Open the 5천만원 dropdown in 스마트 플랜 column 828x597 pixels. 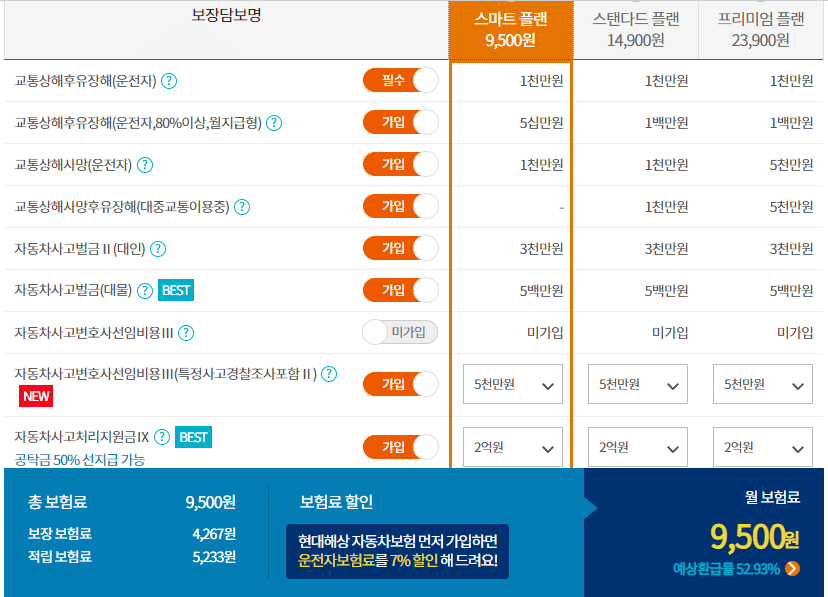pyautogui.click(x=512, y=384)
